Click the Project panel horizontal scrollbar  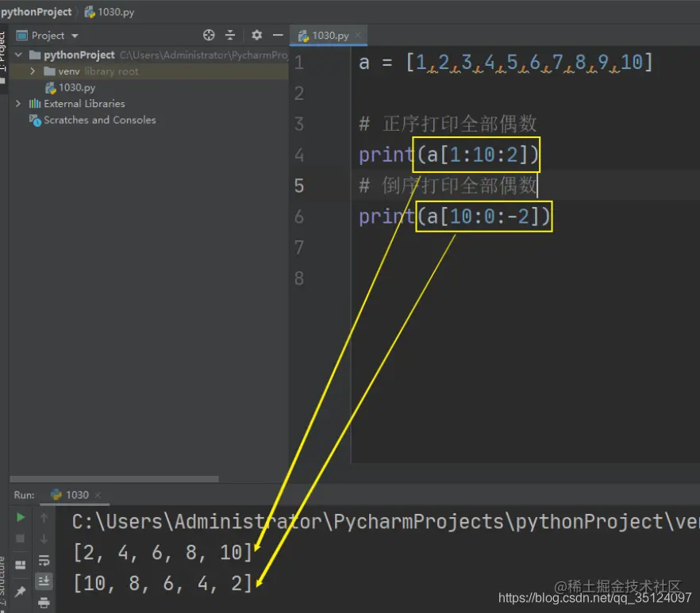point(114,479)
